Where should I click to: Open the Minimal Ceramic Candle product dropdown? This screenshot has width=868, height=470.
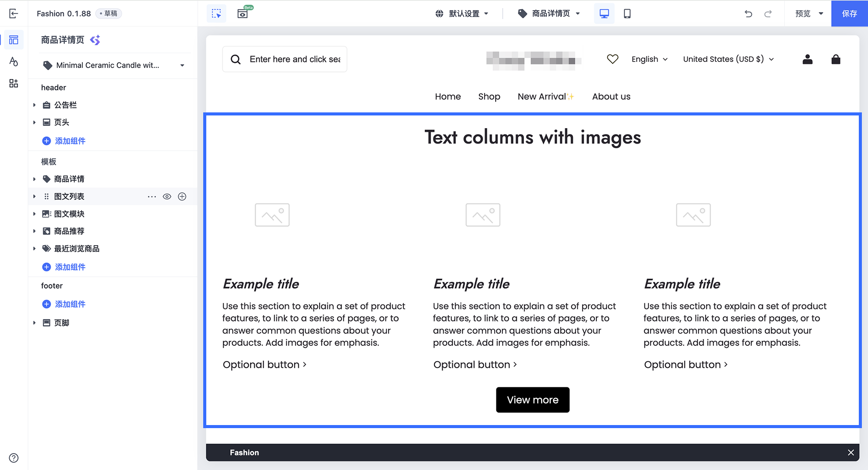click(x=114, y=65)
